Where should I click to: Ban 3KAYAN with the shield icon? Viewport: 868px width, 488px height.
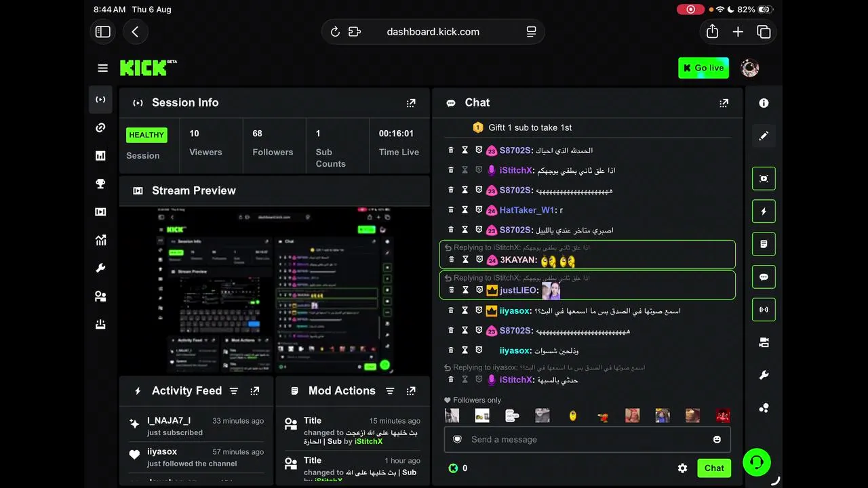click(479, 260)
